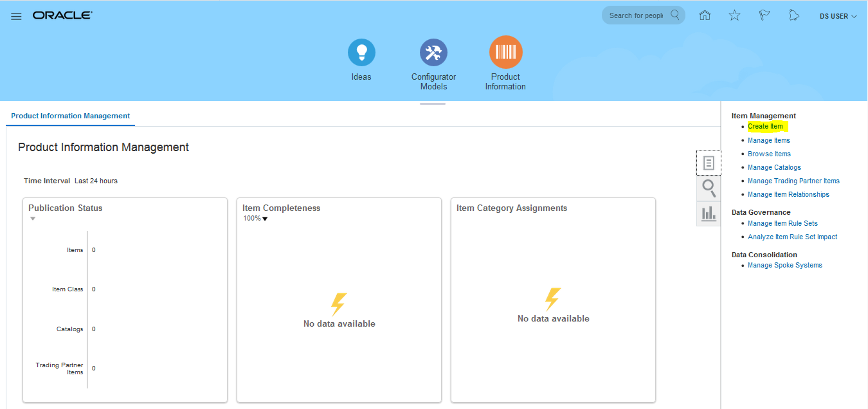Open the Notifications bell icon
868x409 pixels.
794,15
